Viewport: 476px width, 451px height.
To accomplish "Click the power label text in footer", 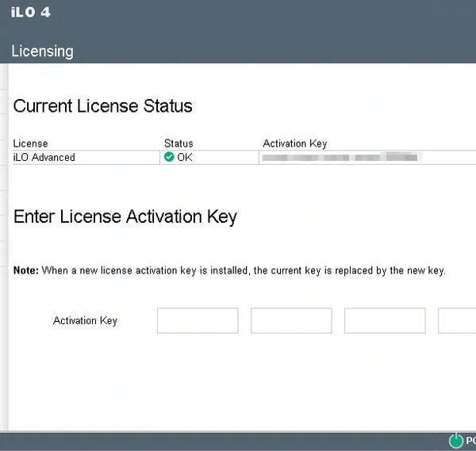I will coord(470,441).
